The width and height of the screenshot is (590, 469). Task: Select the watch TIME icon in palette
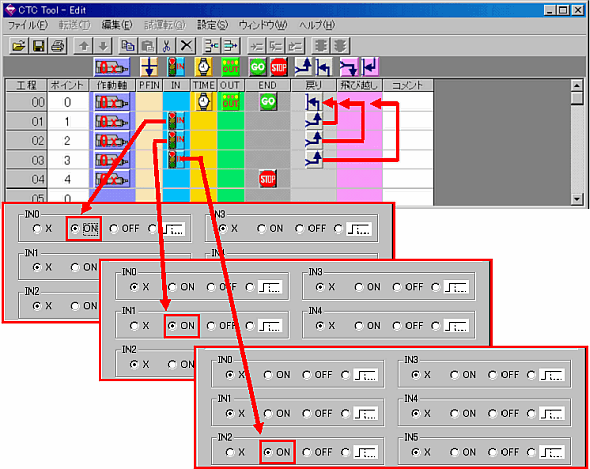pos(204,67)
